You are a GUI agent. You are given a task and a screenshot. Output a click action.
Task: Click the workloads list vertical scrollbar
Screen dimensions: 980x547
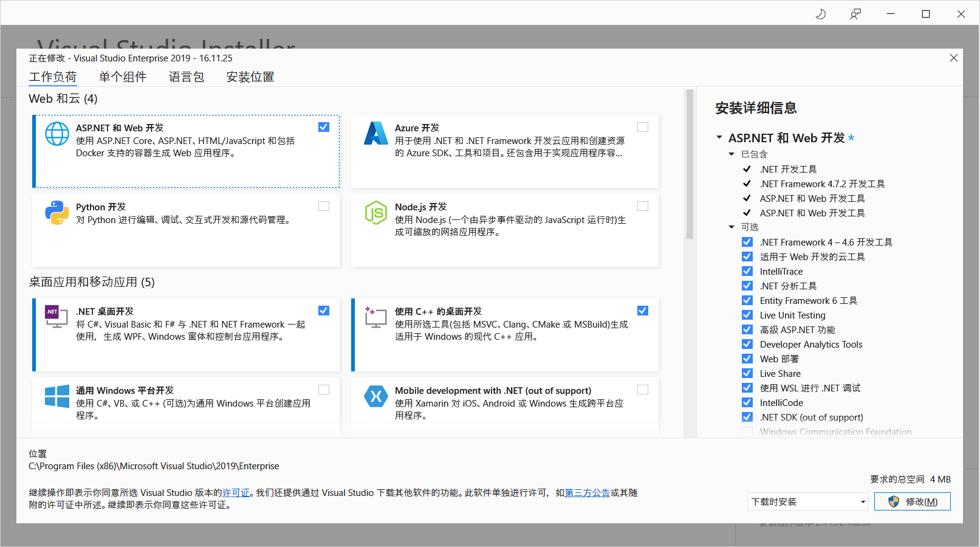tap(690, 164)
